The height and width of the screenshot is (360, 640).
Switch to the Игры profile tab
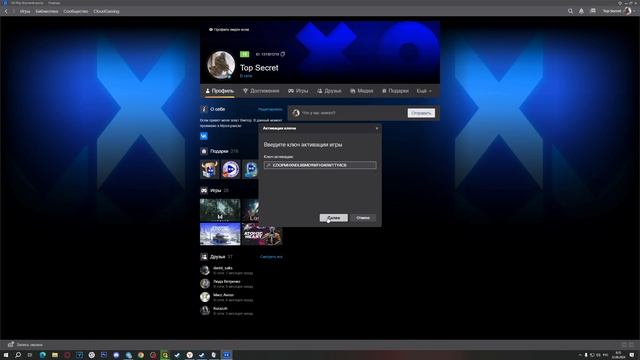coord(298,91)
